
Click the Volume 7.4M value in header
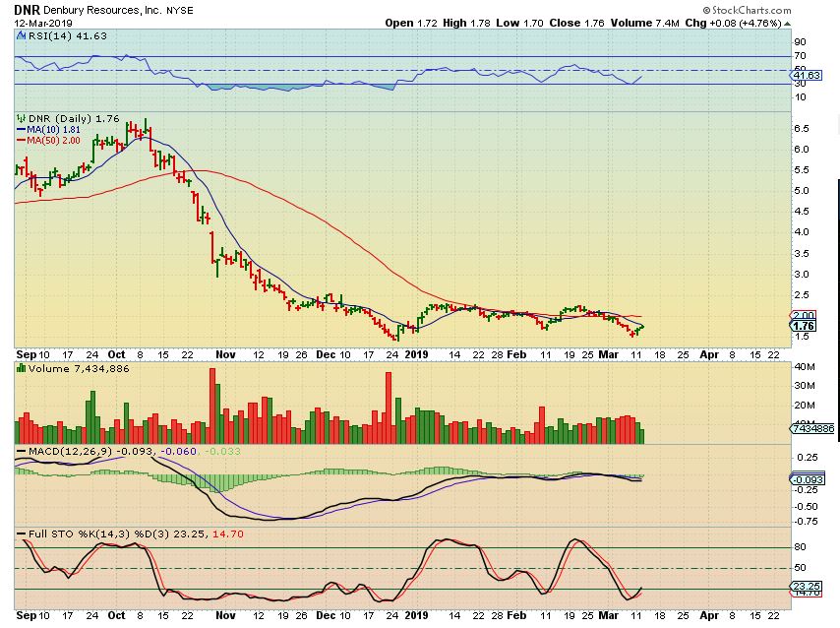(x=644, y=23)
